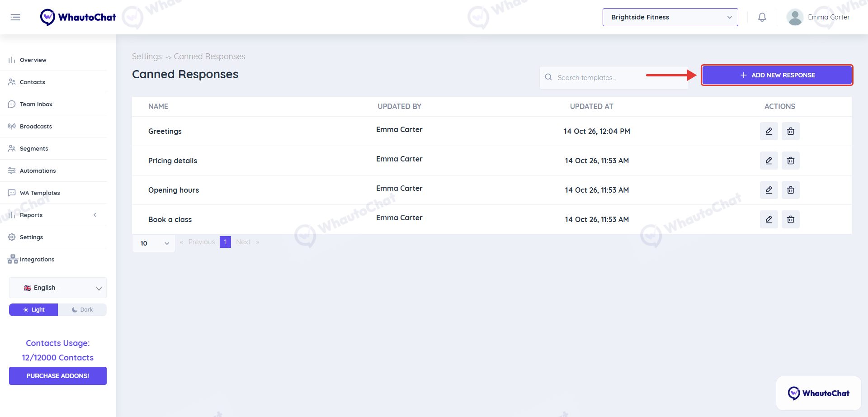This screenshot has height=417, width=868.
Task: Click the Book a class name
Action: tap(170, 219)
